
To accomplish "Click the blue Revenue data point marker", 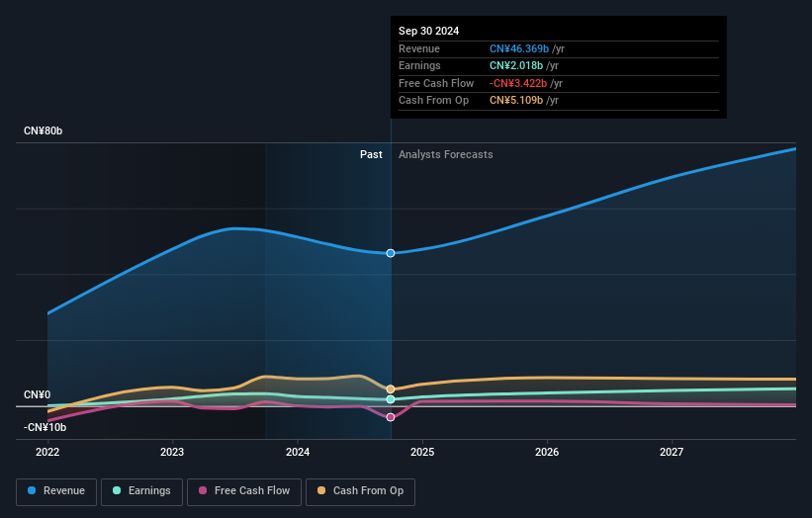I will pyautogui.click(x=391, y=253).
